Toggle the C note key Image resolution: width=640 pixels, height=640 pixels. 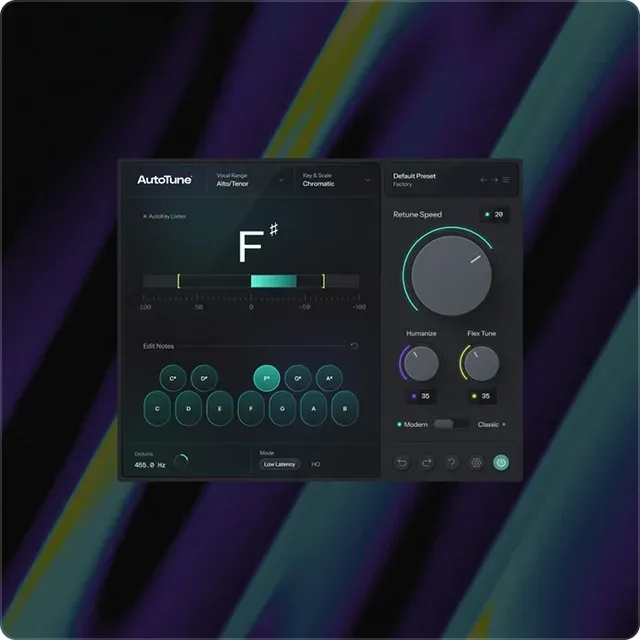(157, 409)
